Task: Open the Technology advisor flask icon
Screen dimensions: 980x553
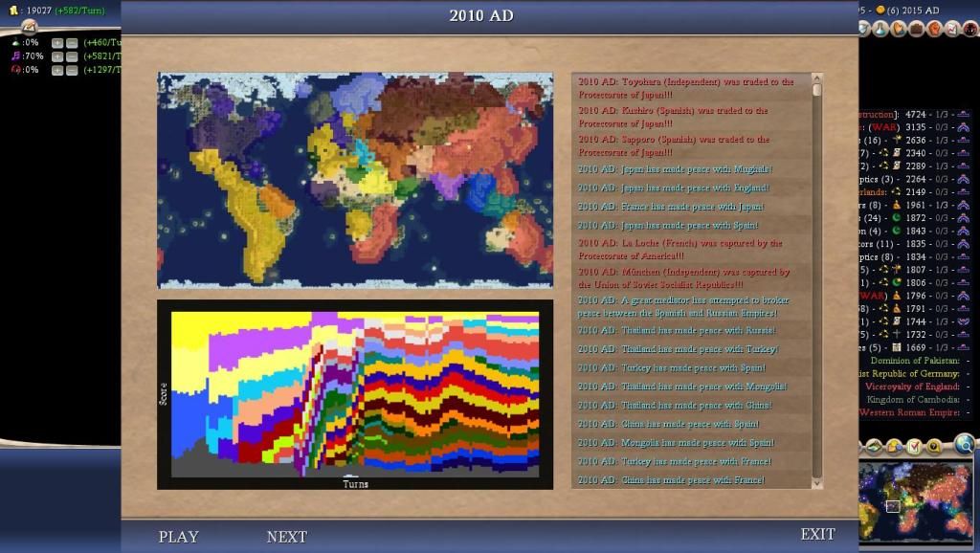Action: click(x=881, y=28)
